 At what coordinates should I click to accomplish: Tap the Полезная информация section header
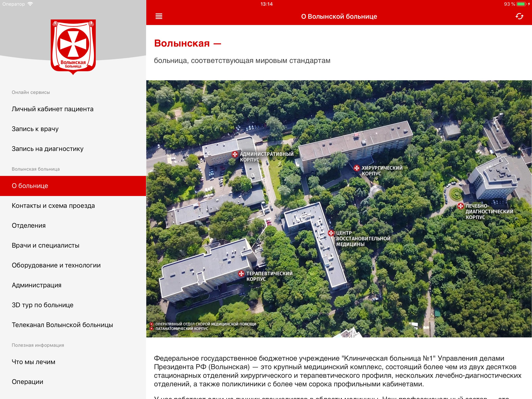click(38, 345)
